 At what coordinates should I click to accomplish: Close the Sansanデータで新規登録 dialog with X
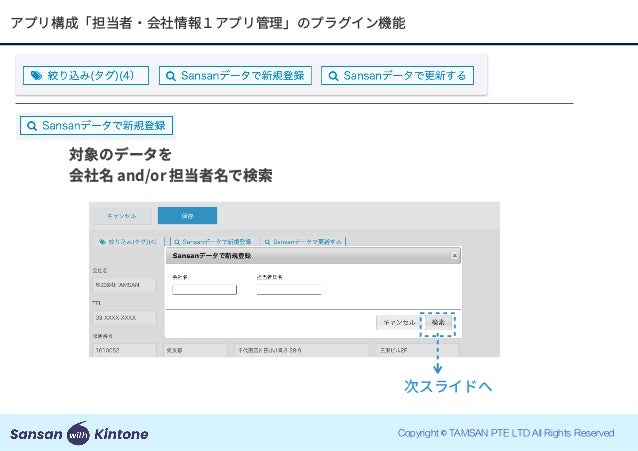coord(455,256)
